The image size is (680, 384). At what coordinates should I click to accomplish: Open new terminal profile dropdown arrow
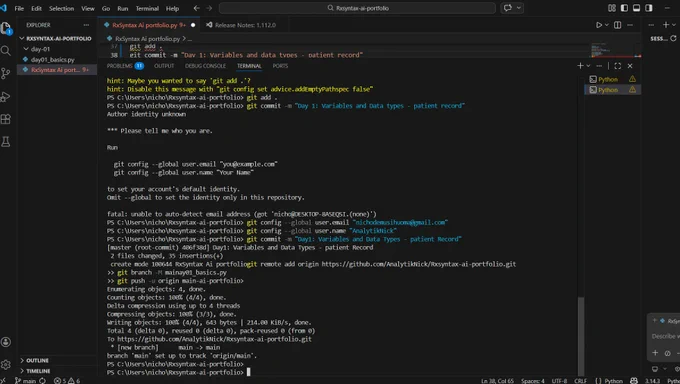point(588,66)
